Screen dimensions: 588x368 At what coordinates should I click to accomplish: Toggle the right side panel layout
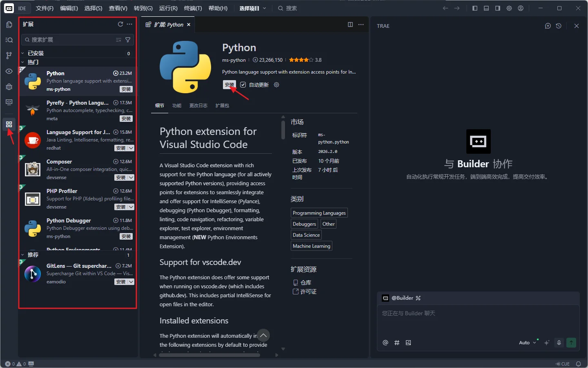497,8
